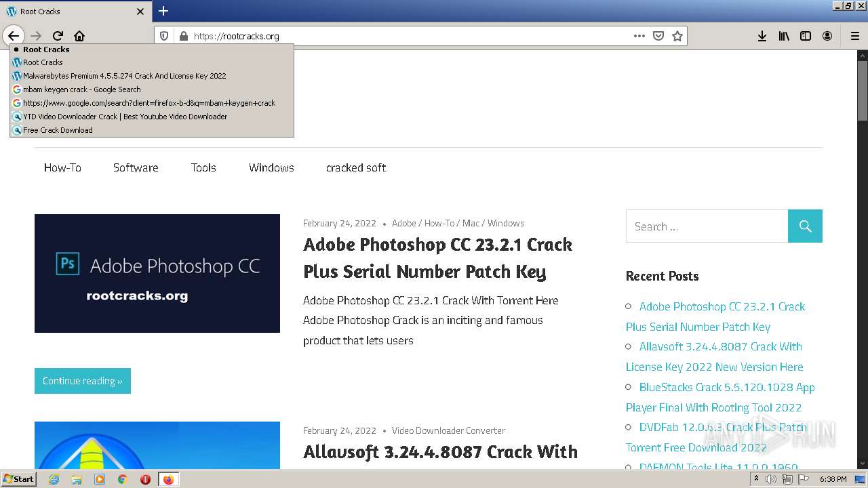868x488 pixels.
Task: Go to Free Crack Download history entry
Action: tap(152, 130)
